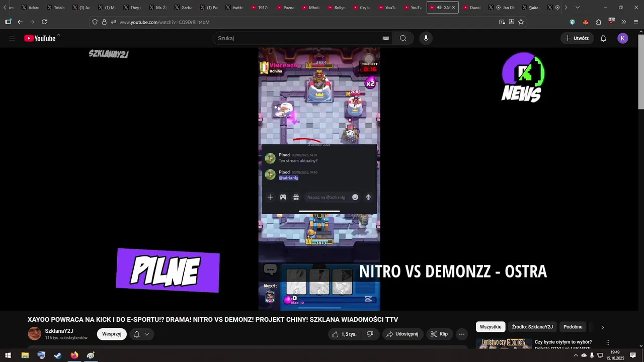Show tracking protection shield info
This screenshot has width=644, height=362.
click(95, 22)
